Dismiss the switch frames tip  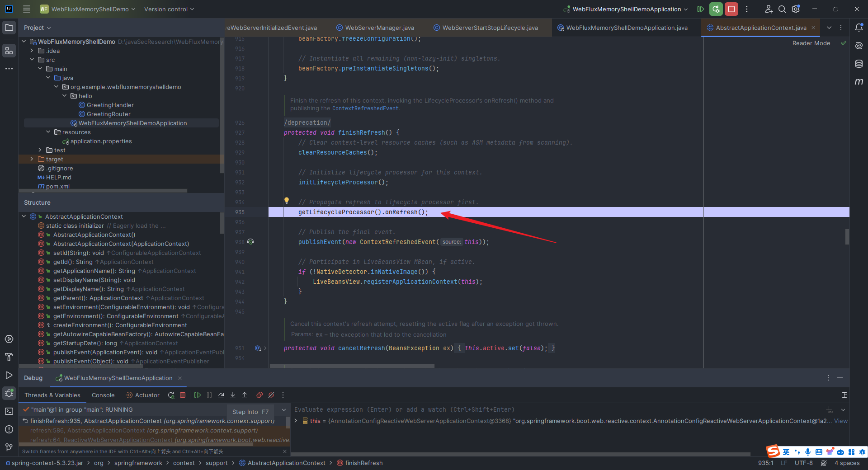[x=284, y=451]
